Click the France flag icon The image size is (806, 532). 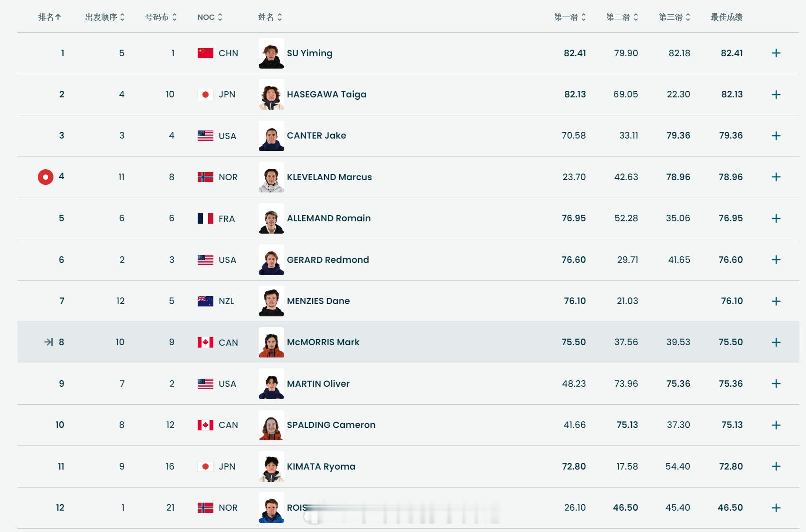pyautogui.click(x=205, y=218)
